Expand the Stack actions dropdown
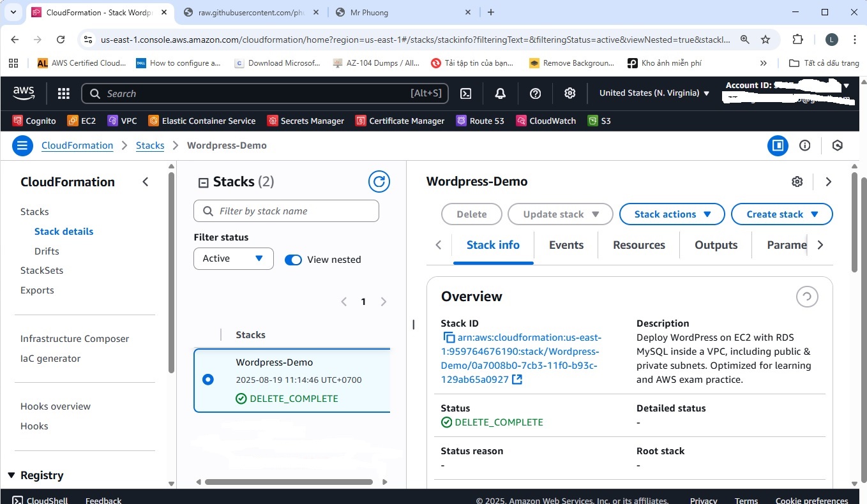The image size is (867, 504). 672,214
